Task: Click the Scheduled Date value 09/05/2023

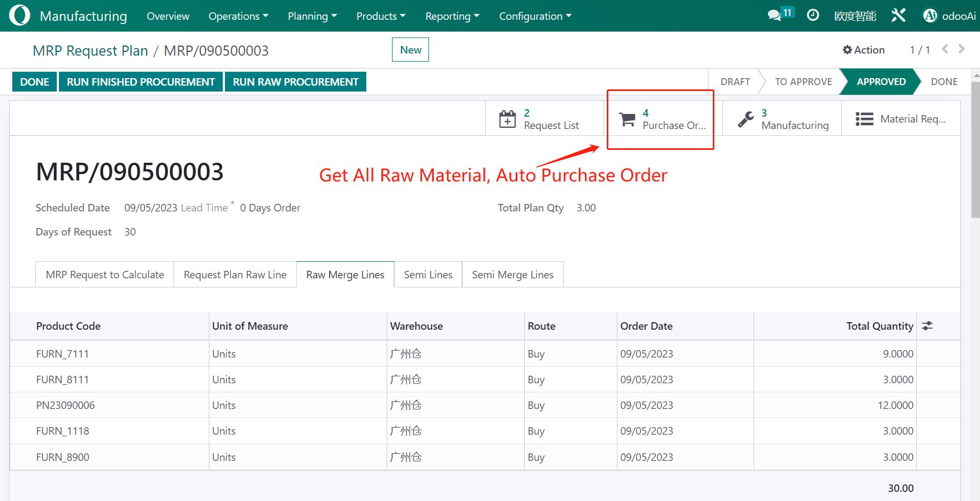Action: click(150, 208)
